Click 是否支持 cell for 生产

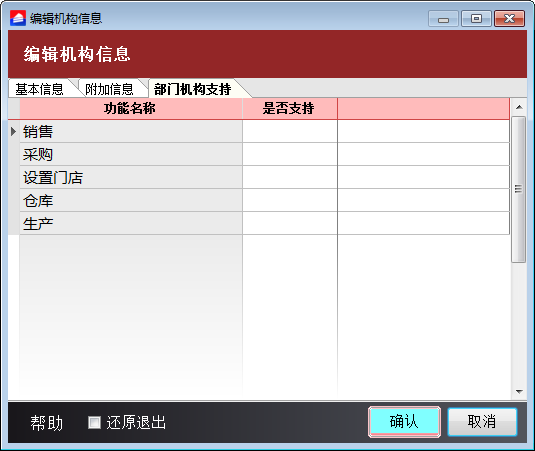pos(290,223)
